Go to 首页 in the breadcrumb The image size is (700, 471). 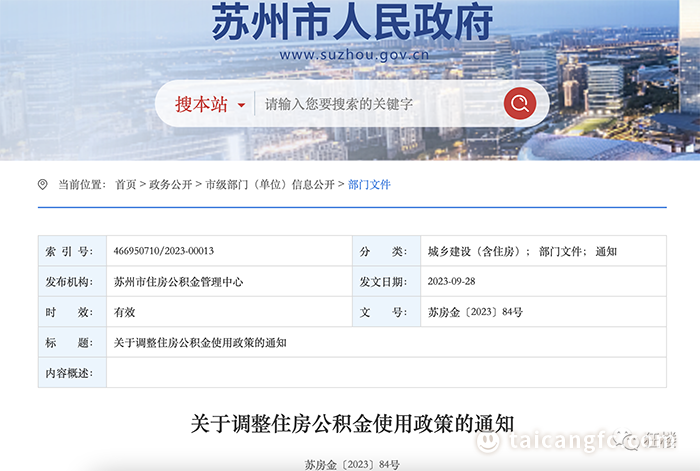[125, 184]
